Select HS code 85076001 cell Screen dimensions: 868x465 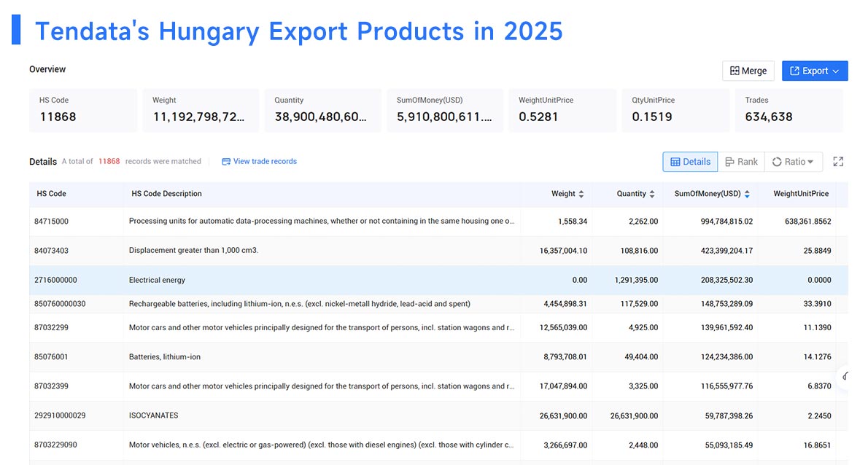[51, 356]
